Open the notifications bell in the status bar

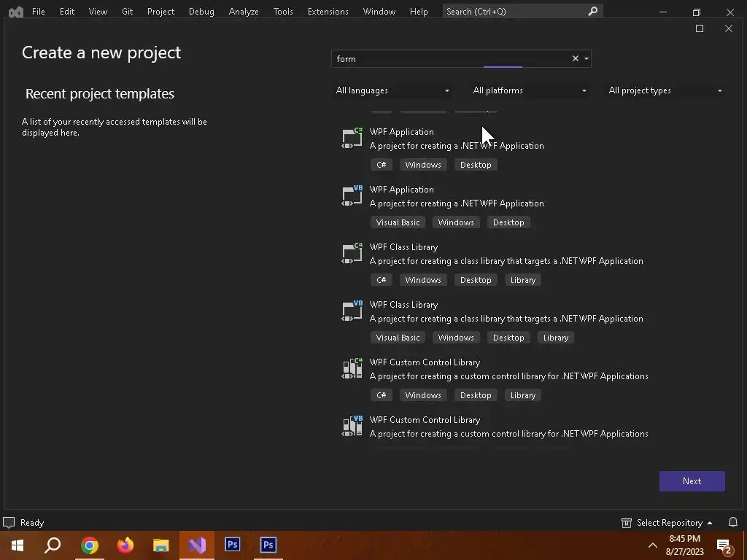(732, 522)
